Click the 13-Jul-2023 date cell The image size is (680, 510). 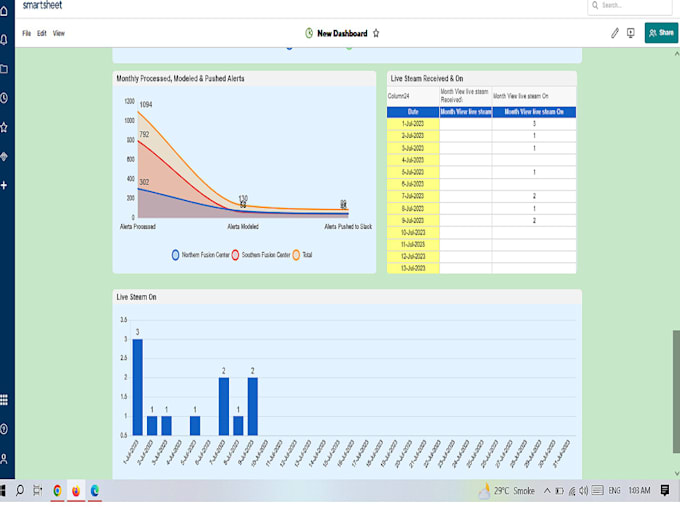click(x=413, y=268)
